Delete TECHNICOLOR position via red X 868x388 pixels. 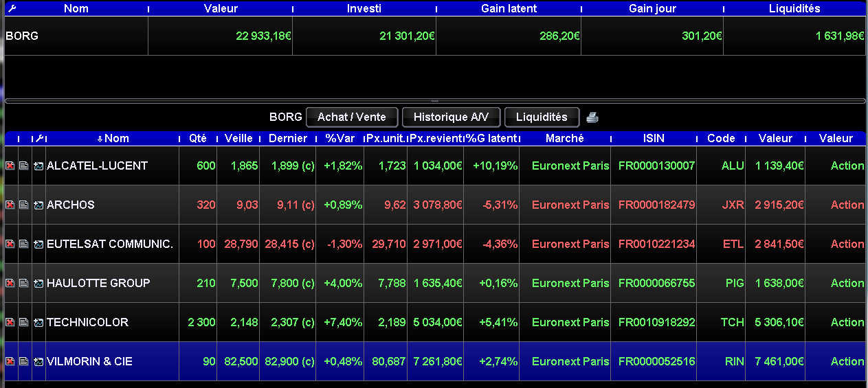click(x=10, y=323)
